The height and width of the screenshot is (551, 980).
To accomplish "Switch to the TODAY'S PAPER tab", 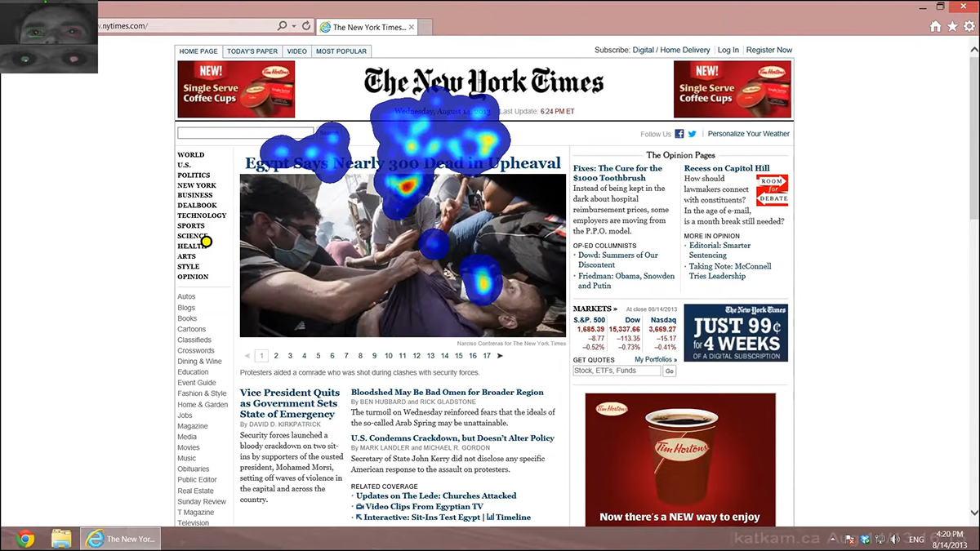I will coord(252,51).
